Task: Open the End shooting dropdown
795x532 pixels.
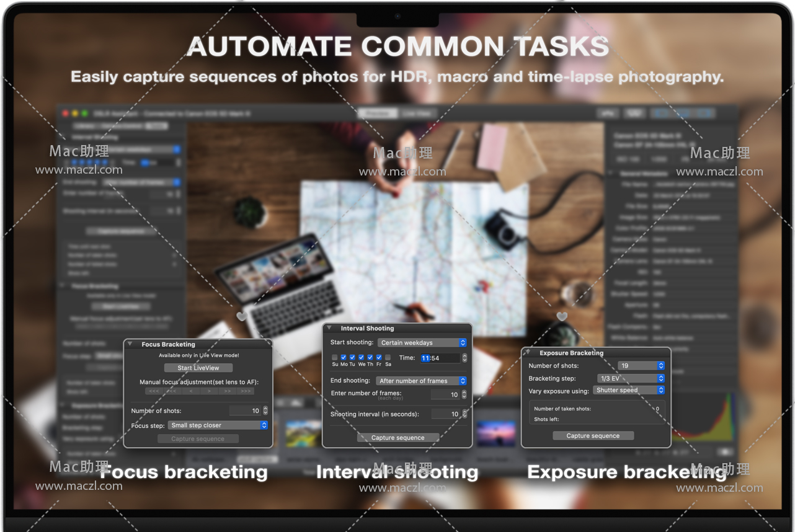Action: 422,381
